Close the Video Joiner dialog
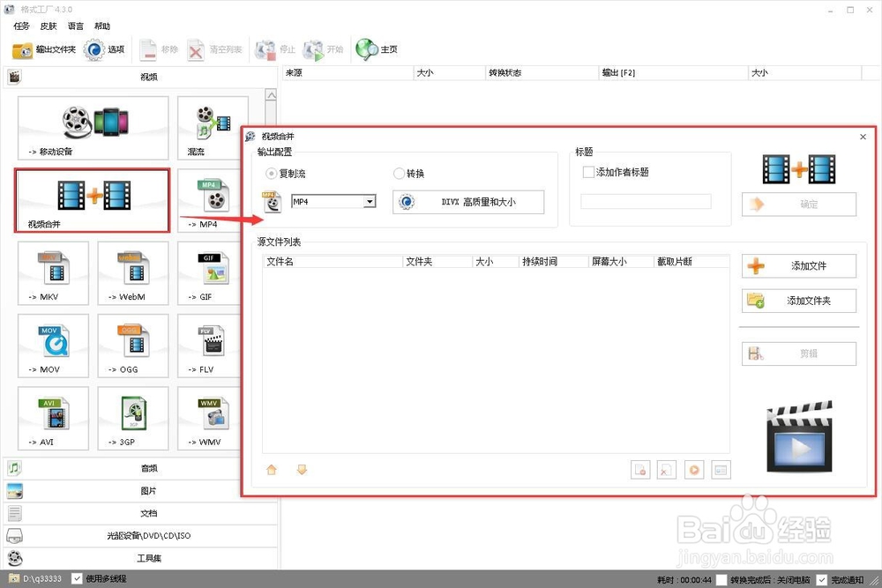 pos(863,137)
